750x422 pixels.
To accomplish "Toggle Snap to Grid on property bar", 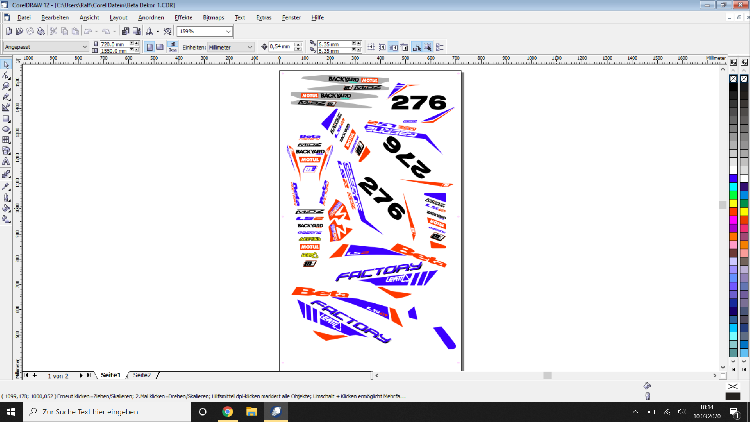I will pos(371,47).
